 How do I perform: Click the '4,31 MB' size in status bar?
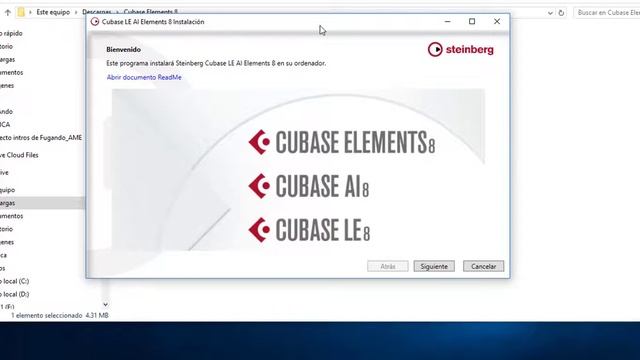pos(97,316)
